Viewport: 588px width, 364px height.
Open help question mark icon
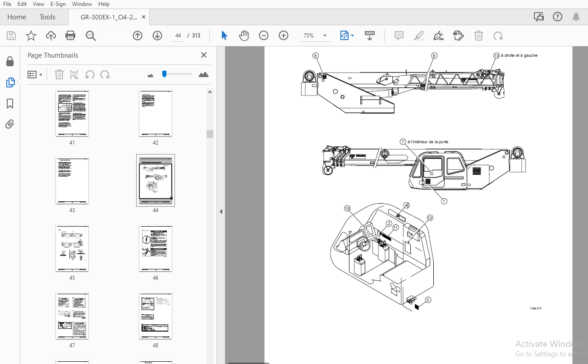pos(557,17)
